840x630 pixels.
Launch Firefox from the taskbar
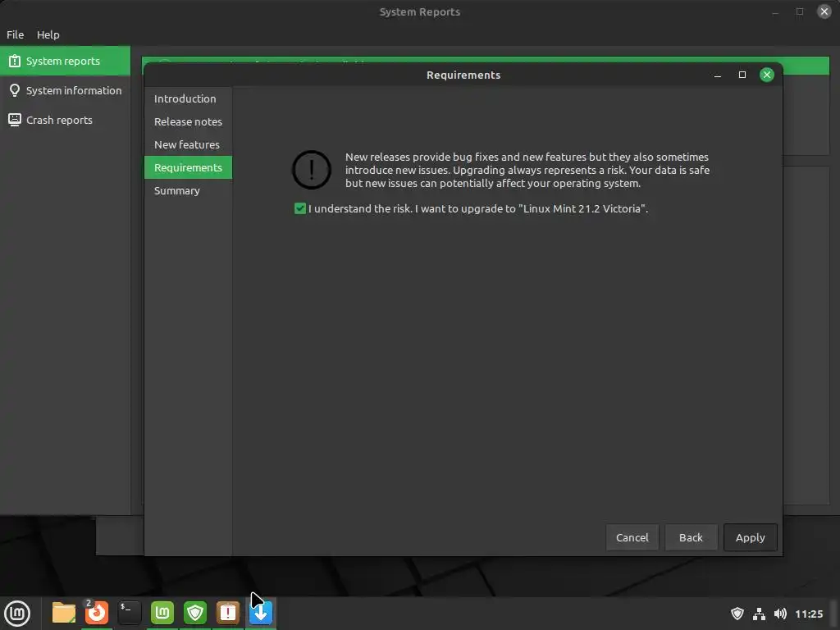click(x=97, y=613)
